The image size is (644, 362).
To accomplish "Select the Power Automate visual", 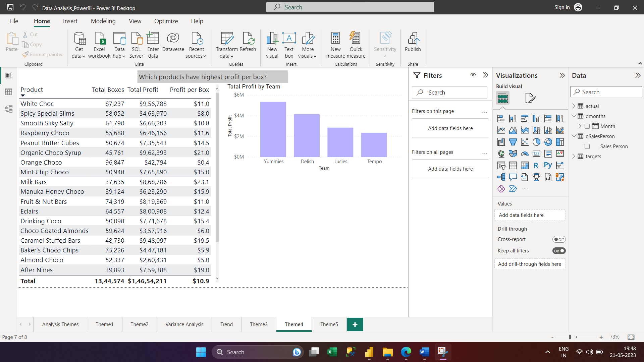I will coord(513,189).
